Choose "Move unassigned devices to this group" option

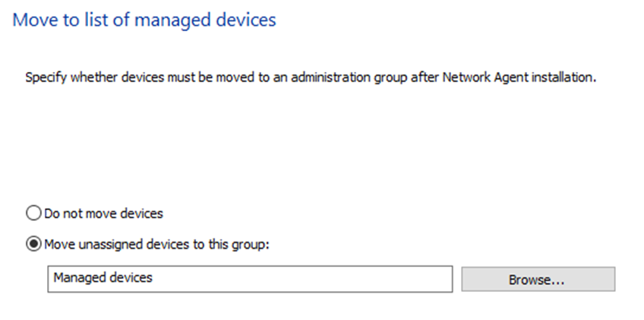coord(34,244)
